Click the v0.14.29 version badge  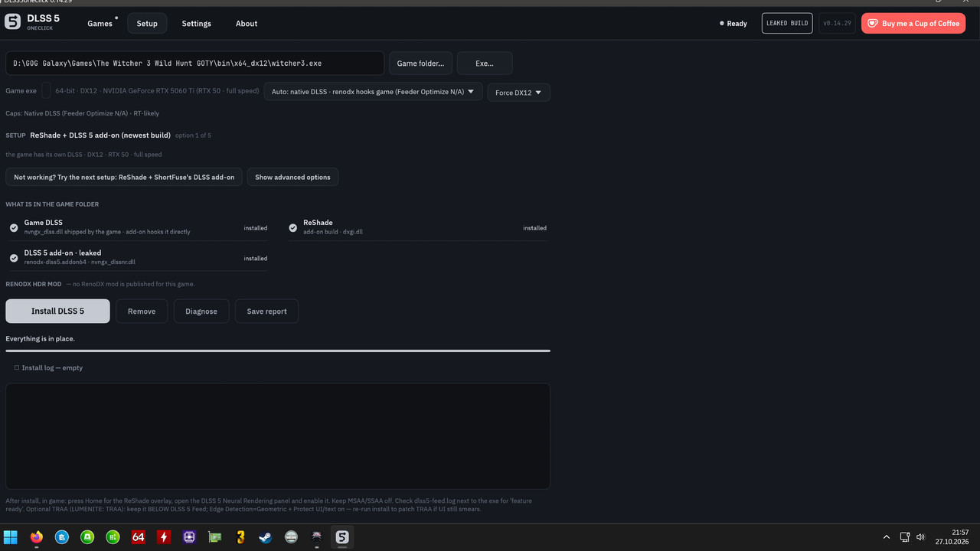pyautogui.click(x=837, y=24)
